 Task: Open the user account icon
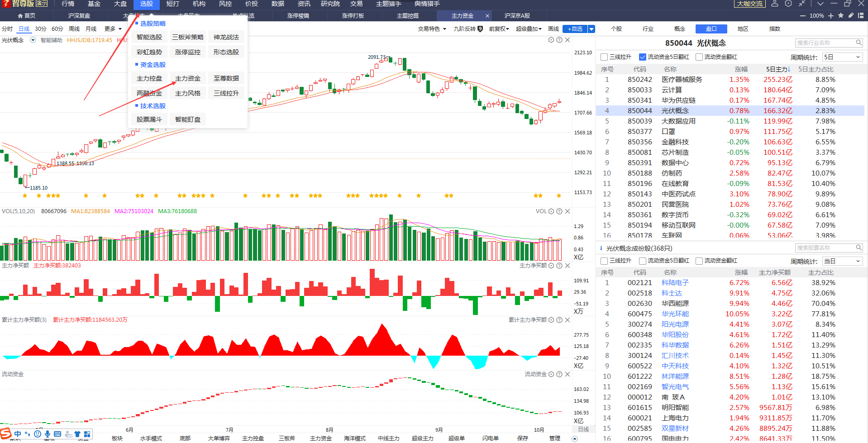tap(775, 4)
